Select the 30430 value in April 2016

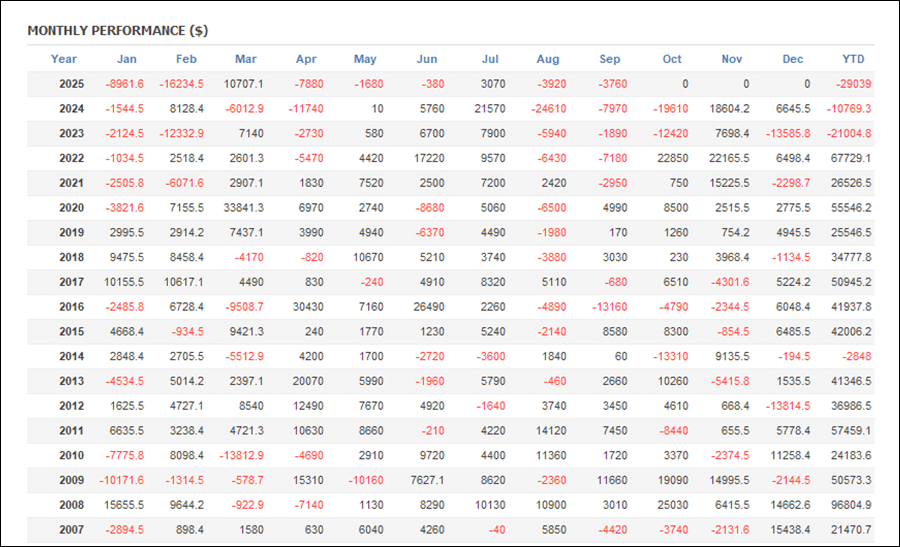[306, 307]
